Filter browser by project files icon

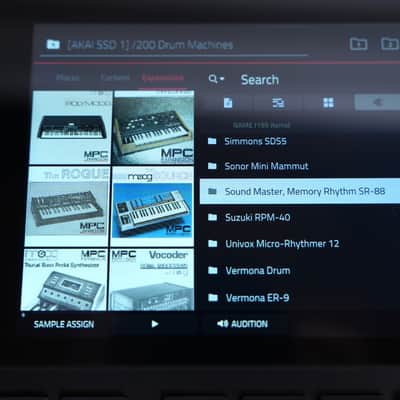pyautogui.click(x=228, y=103)
